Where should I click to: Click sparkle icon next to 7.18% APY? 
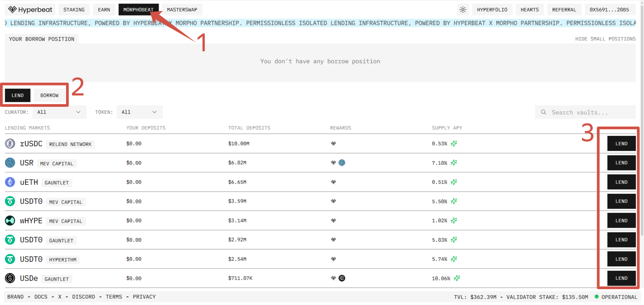pos(454,163)
